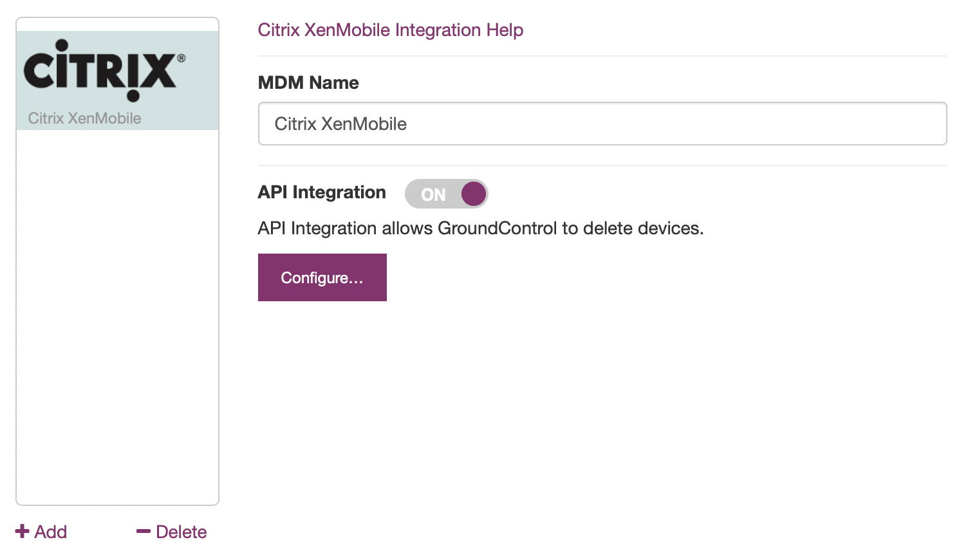Add a new MDM server
The width and height of the screenshot is (959, 560).
(x=41, y=532)
